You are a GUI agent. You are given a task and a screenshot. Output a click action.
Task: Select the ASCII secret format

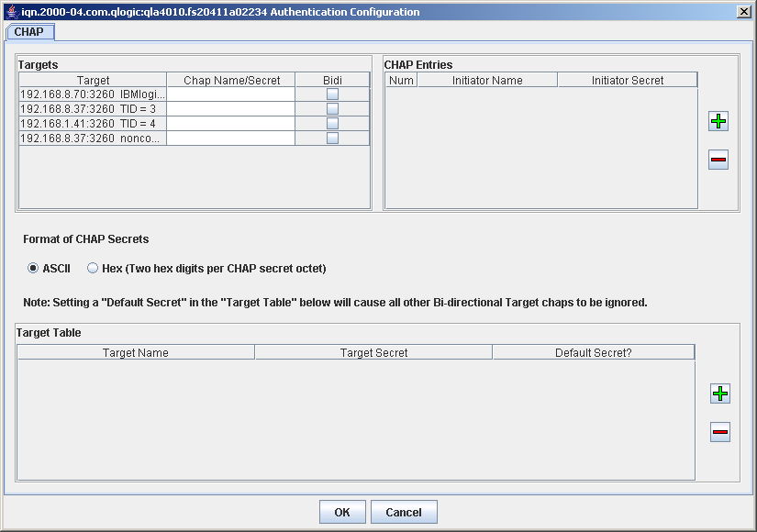pos(33,269)
